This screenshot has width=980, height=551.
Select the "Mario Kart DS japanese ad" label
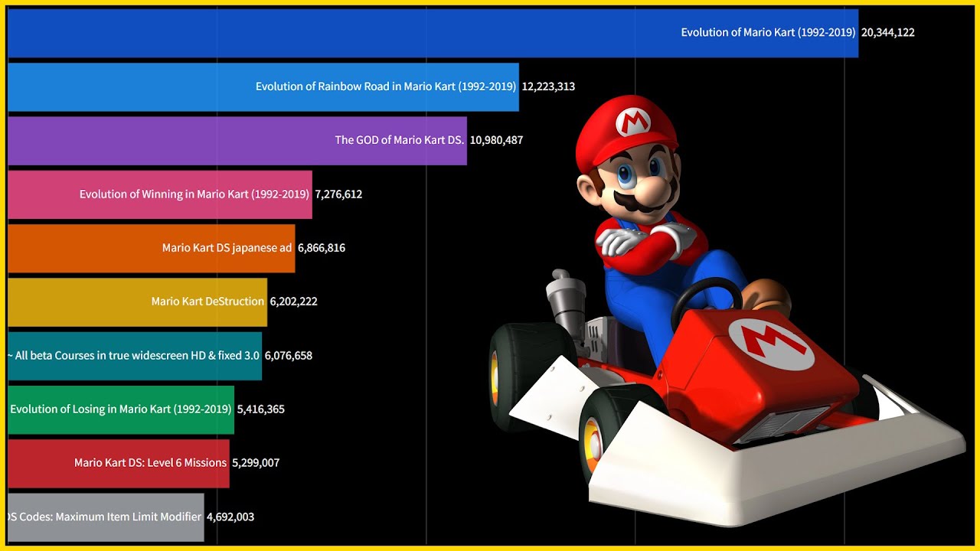(x=227, y=248)
